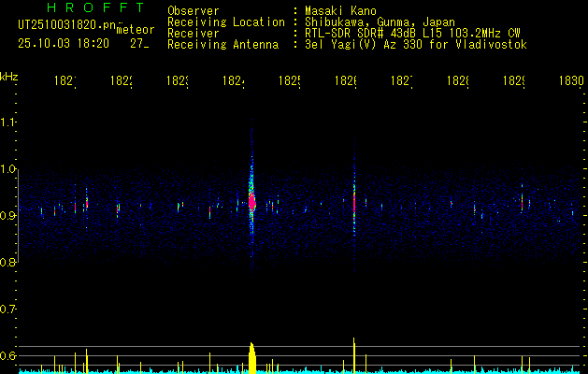Click the kHz axis unit label
This screenshot has width=588, height=374.
click(x=9, y=77)
